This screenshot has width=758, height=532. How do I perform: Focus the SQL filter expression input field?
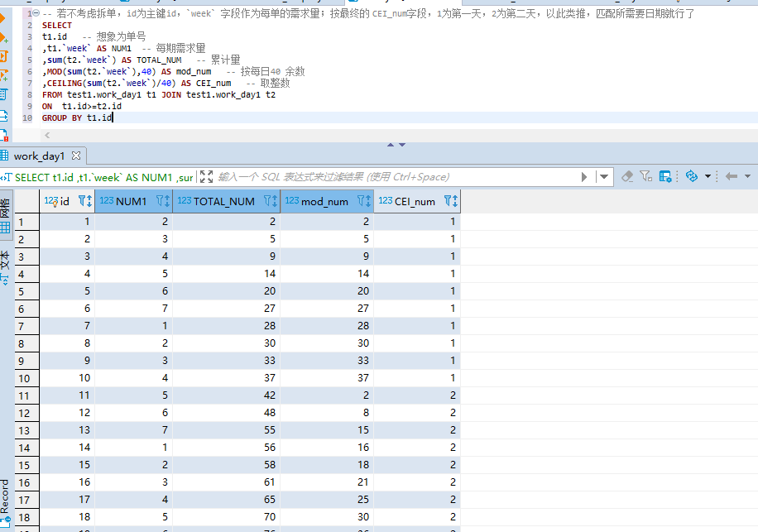(x=396, y=177)
